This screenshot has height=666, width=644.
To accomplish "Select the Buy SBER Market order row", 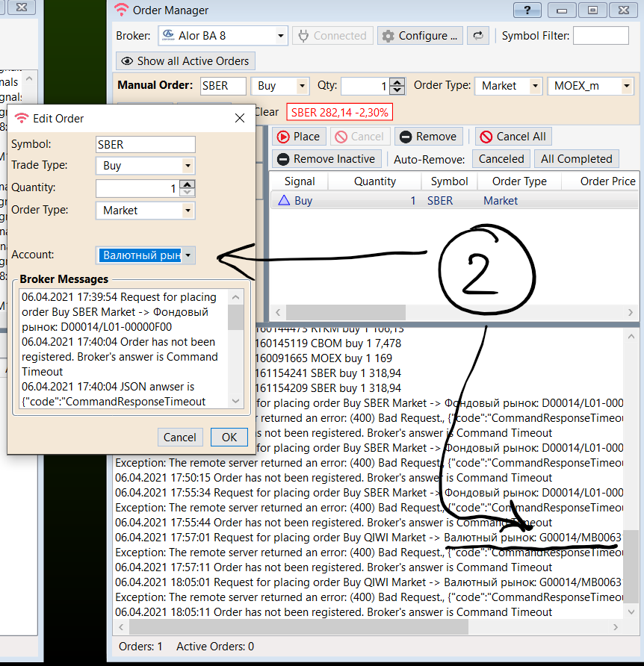I will pos(454,201).
